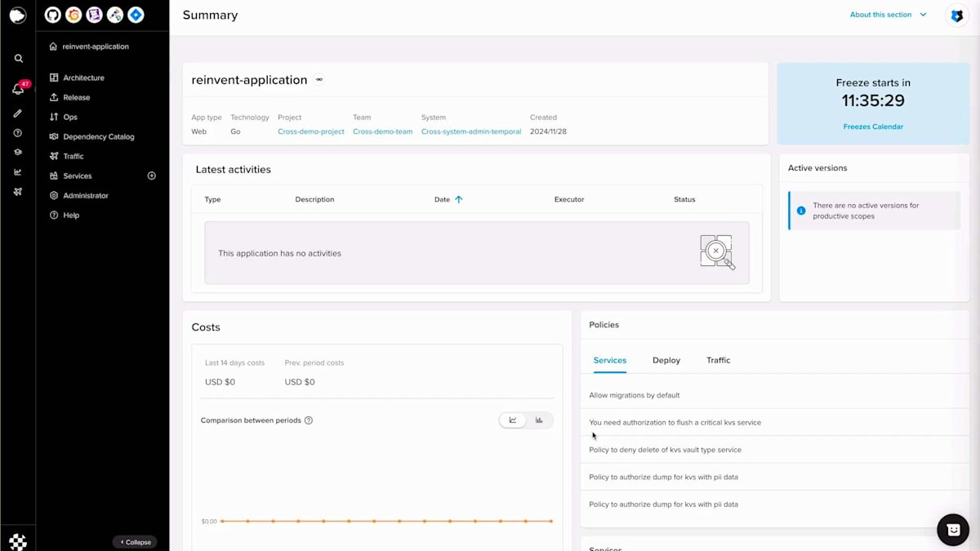Open the notifications bell icon
This screenshot has height=551, width=980.
(18, 89)
